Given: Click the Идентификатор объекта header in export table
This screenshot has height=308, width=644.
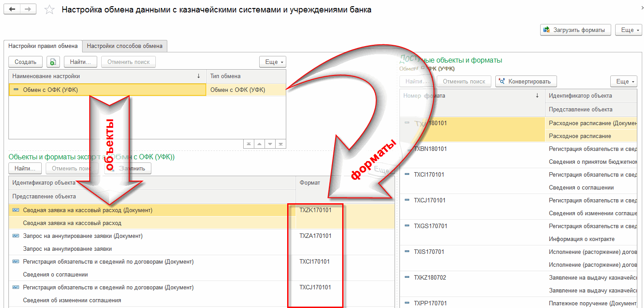Looking at the screenshot, I should coord(152,182).
